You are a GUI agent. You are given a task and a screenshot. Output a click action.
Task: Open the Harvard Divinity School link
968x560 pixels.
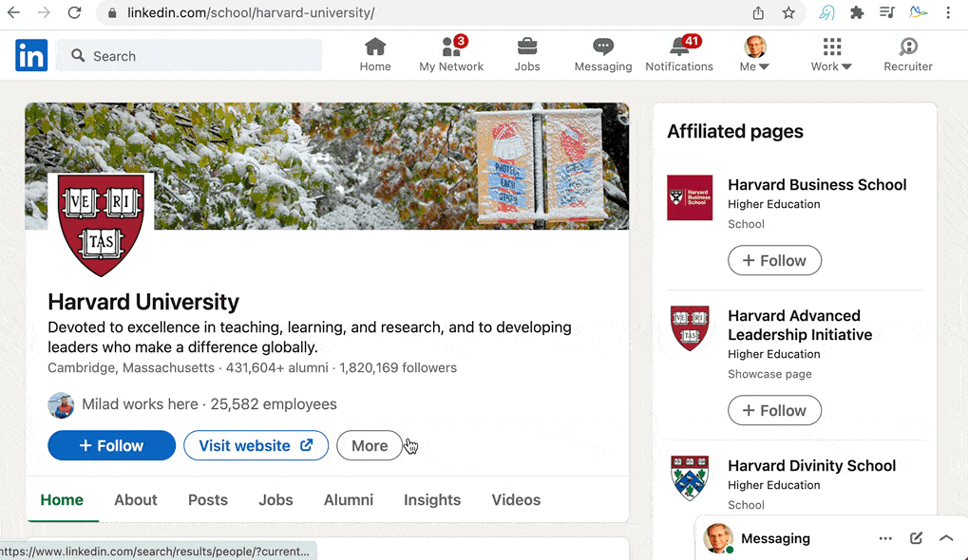tap(812, 466)
